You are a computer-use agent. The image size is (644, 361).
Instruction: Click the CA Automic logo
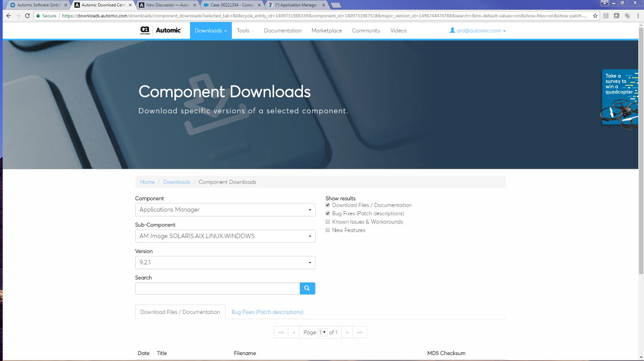pyautogui.click(x=161, y=30)
